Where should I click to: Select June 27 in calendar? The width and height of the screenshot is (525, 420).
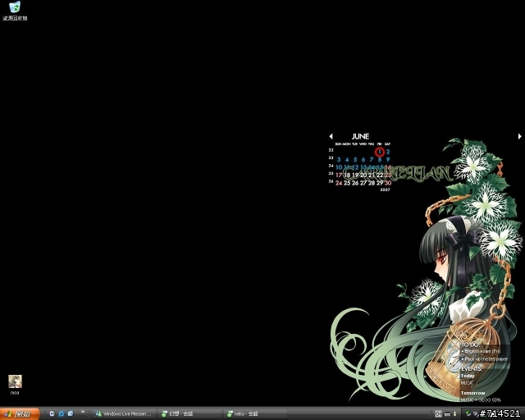click(363, 183)
